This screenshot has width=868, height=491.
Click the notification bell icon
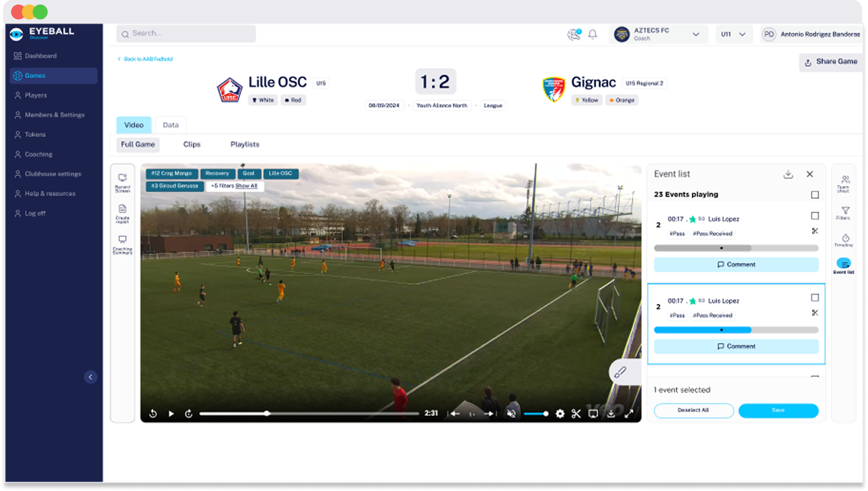(x=592, y=35)
